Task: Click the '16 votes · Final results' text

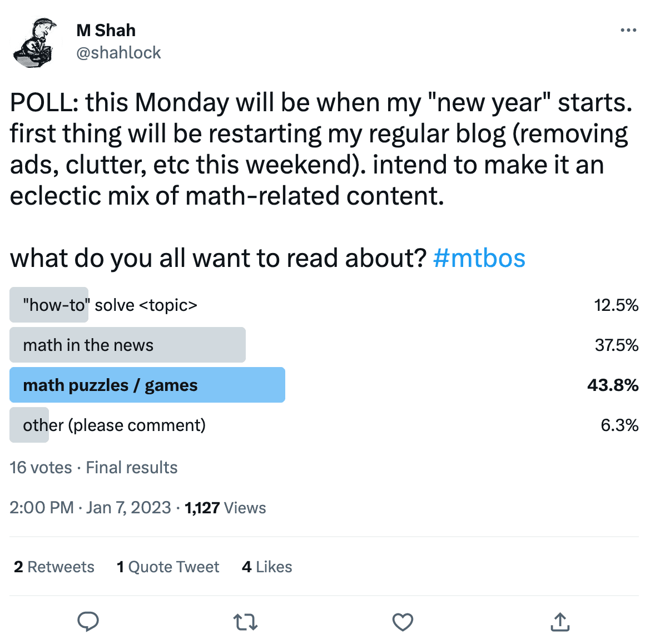Action: click(93, 467)
